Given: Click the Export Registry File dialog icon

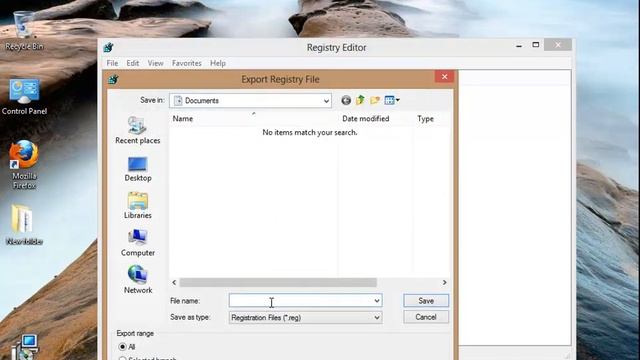Looking at the screenshot, I should pyautogui.click(x=113, y=79).
